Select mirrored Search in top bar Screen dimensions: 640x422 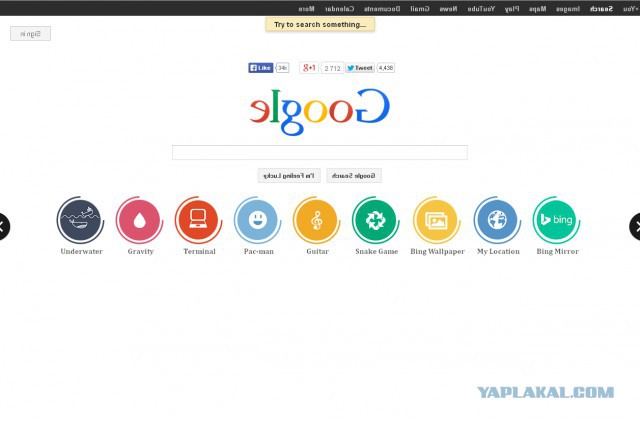[x=601, y=9]
